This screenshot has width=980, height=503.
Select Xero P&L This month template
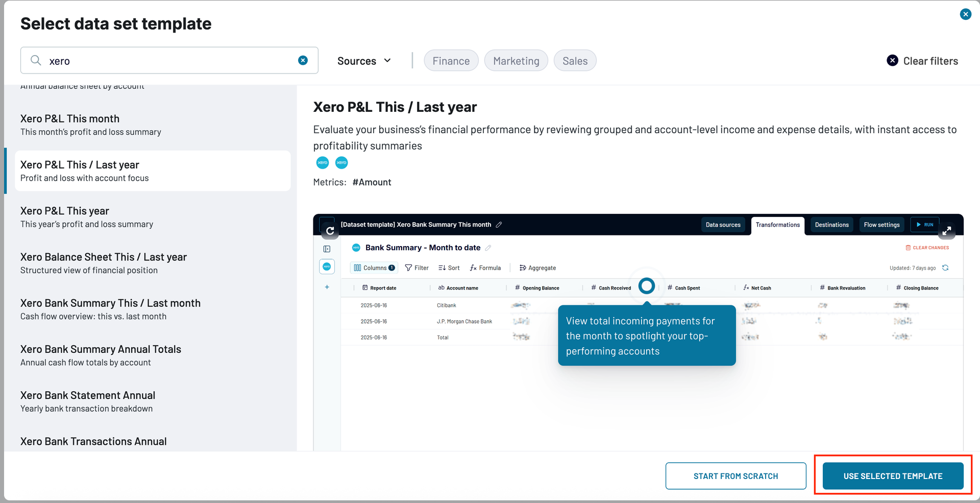(153, 125)
